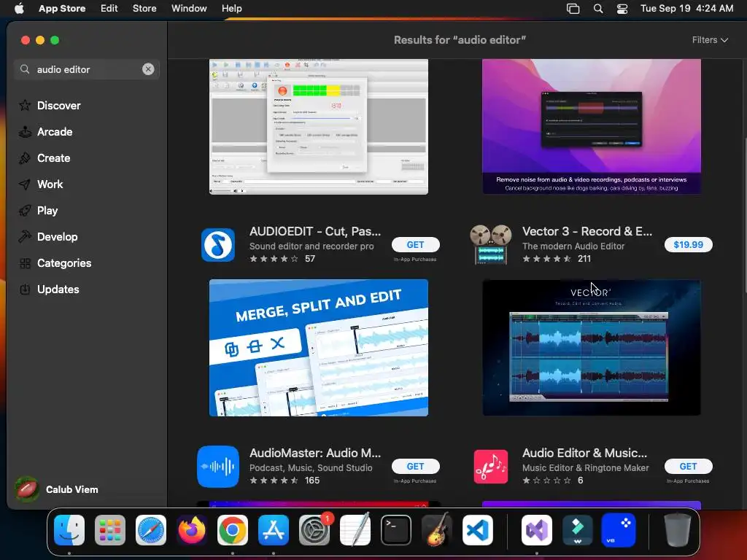Image resolution: width=747 pixels, height=560 pixels.
Task: Open Spotlight search in menu bar
Action: coord(598,9)
